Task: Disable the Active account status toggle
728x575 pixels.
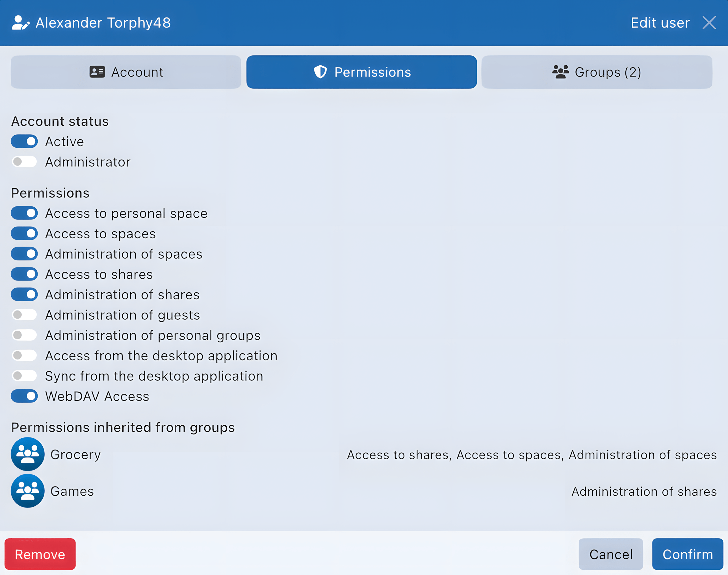Action: [x=24, y=141]
